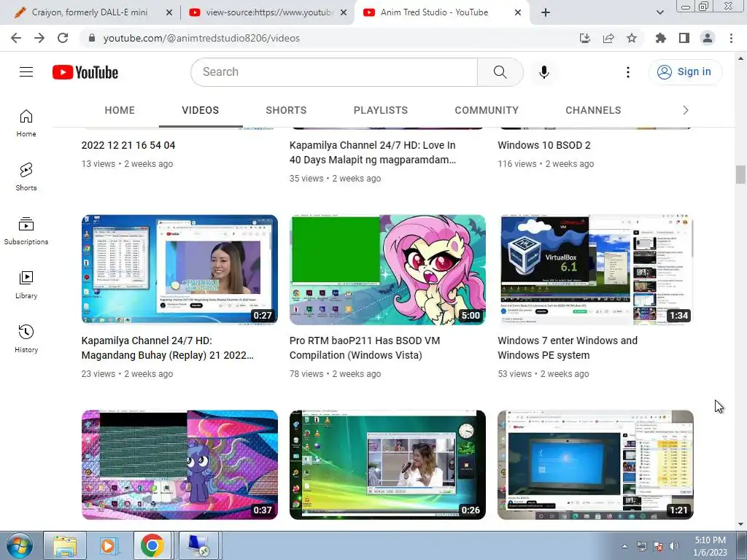
Task: Select the VIDEOS channel tab
Action: click(x=200, y=111)
